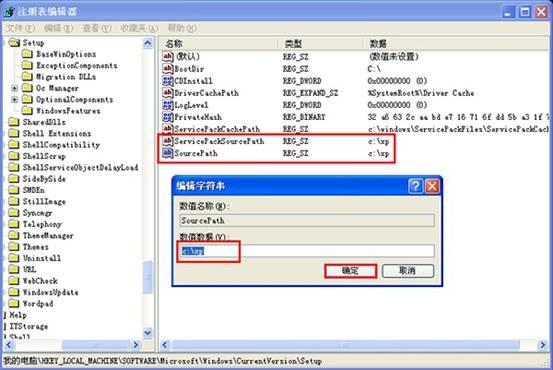Select the URL tree item

coord(30,269)
